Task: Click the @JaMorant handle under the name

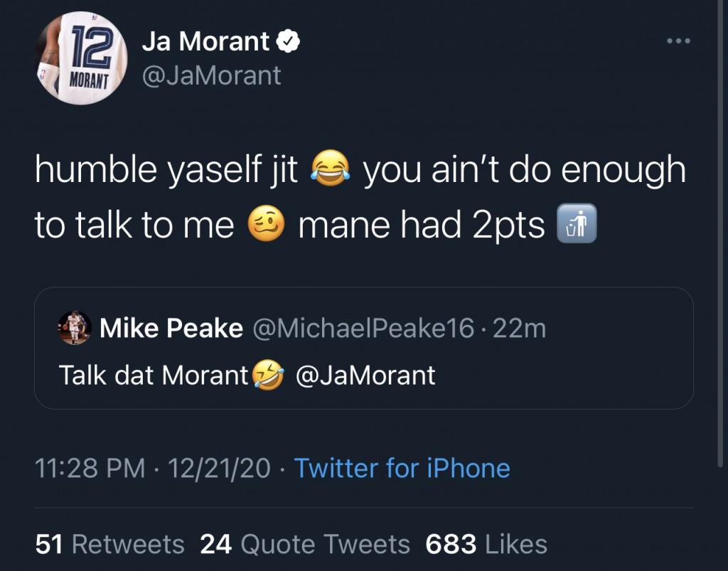Action: pos(212,75)
